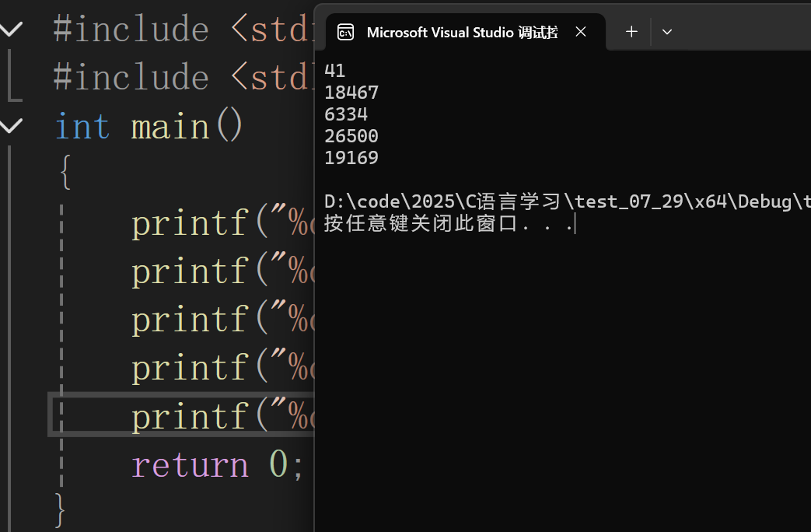Click the 18467 output line in the console

tap(351, 93)
